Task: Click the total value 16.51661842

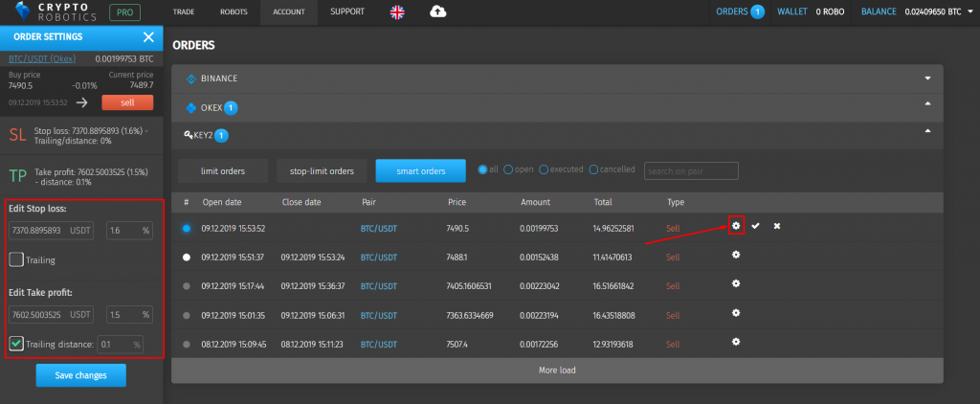Action: [613, 286]
